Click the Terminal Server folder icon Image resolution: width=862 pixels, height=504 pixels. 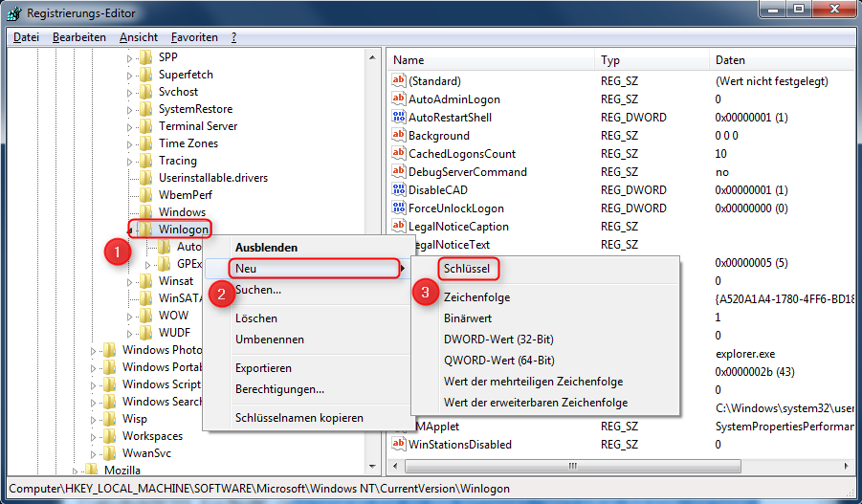pyautogui.click(x=145, y=126)
